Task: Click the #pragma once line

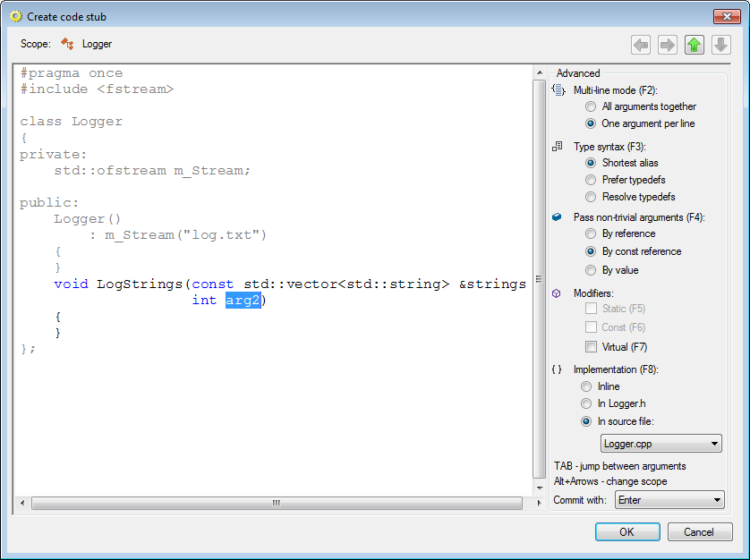Action: coord(72,73)
